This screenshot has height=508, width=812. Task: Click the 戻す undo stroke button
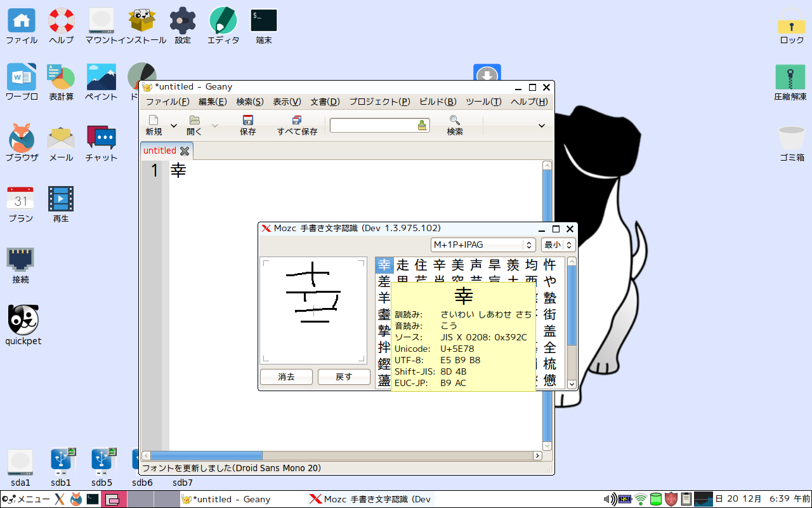[x=344, y=377]
